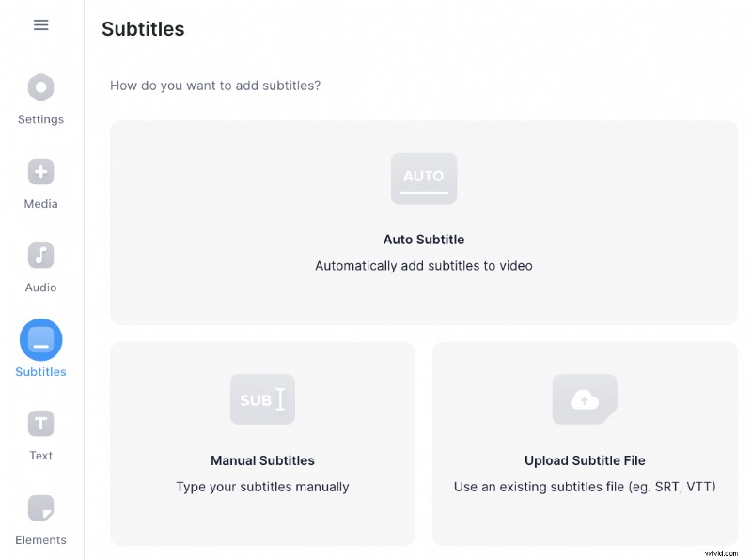Click the Manual Subtitles description text

coord(262,487)
